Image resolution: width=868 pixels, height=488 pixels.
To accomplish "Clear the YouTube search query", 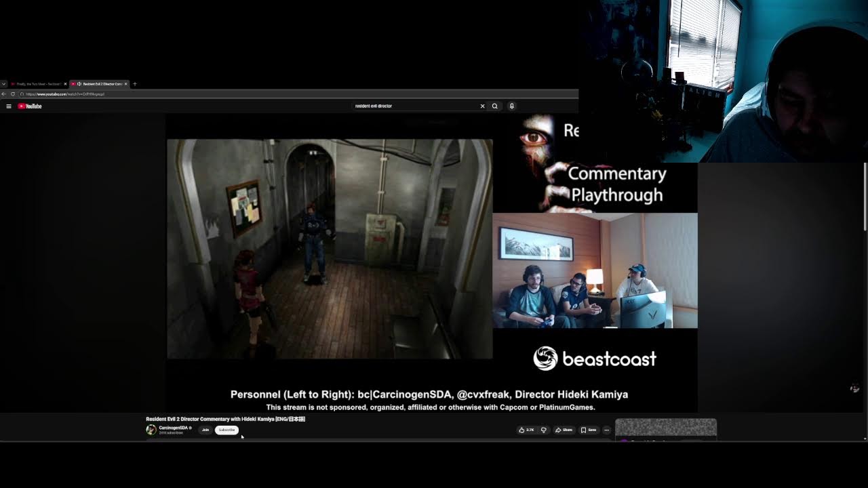I will [x=483, y=106].
